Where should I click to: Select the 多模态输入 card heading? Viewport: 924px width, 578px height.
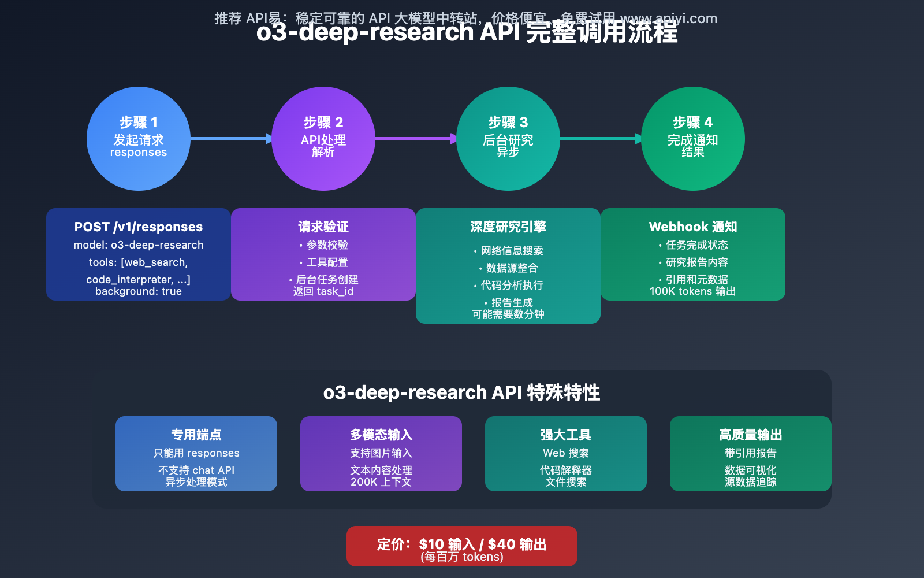click(381, 435)
